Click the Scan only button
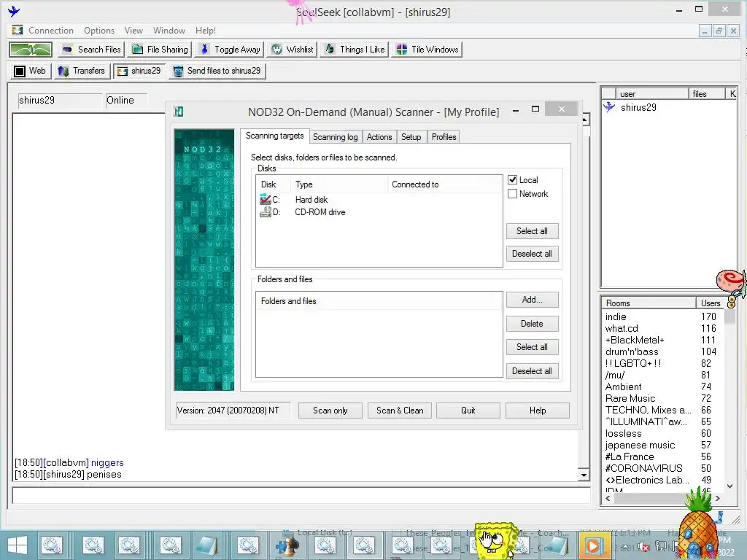The image size is (747, 560). point(330,411)
